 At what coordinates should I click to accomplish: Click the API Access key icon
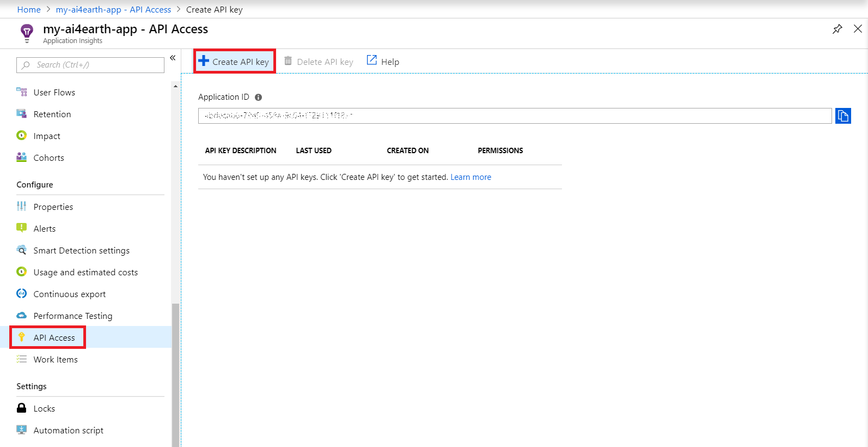tap(22, 337)
